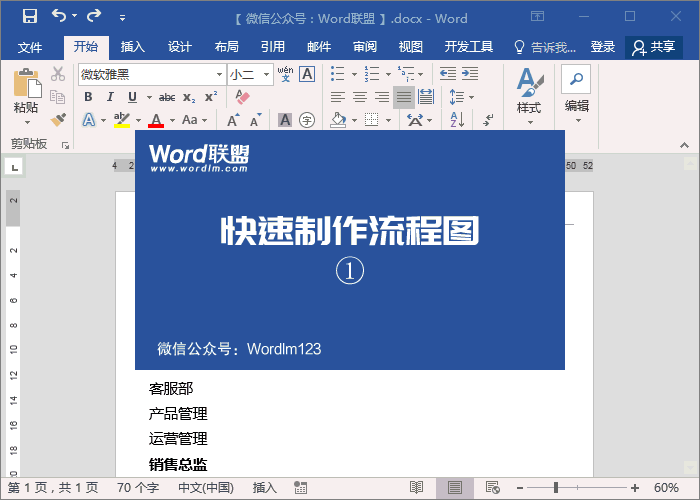Open the font color dropdown arrow
700x500 pixels.
[172, 121]
